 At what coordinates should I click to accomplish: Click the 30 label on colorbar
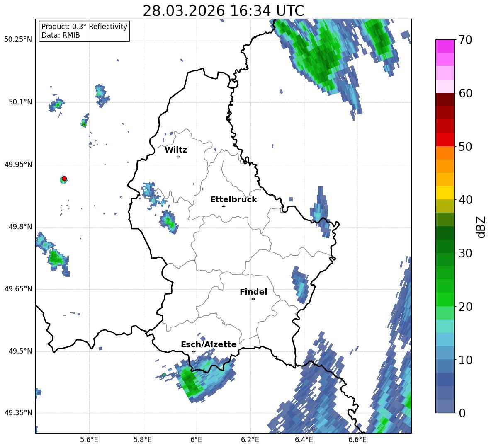point(465,253)
